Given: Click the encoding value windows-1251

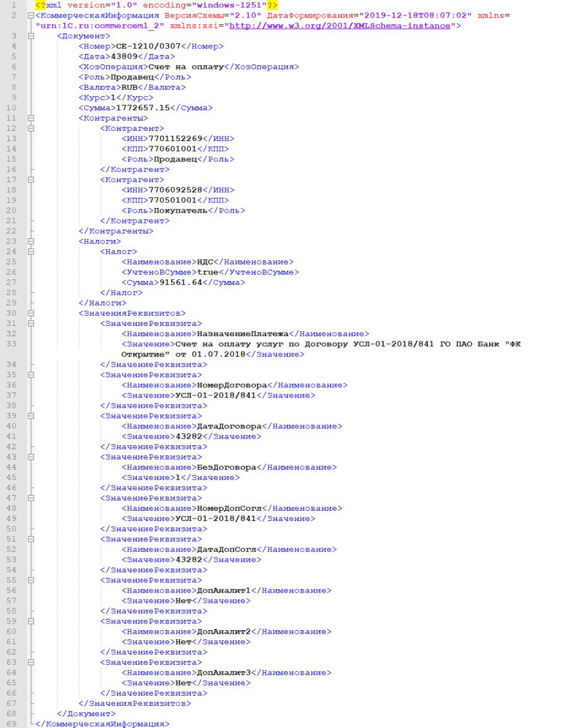Looking at the screenshot, I should click(x=229, y=5).
